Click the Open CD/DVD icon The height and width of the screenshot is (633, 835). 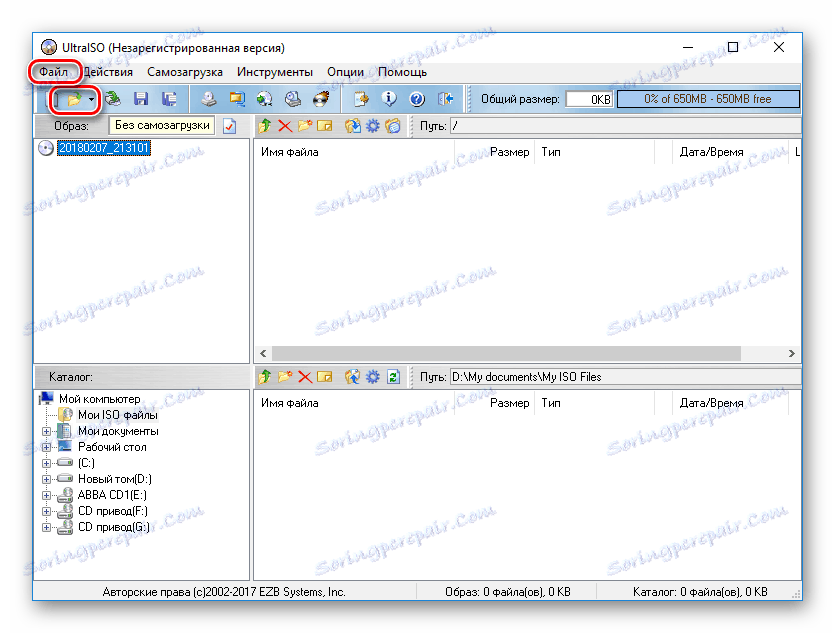click(x=112, y=99)
